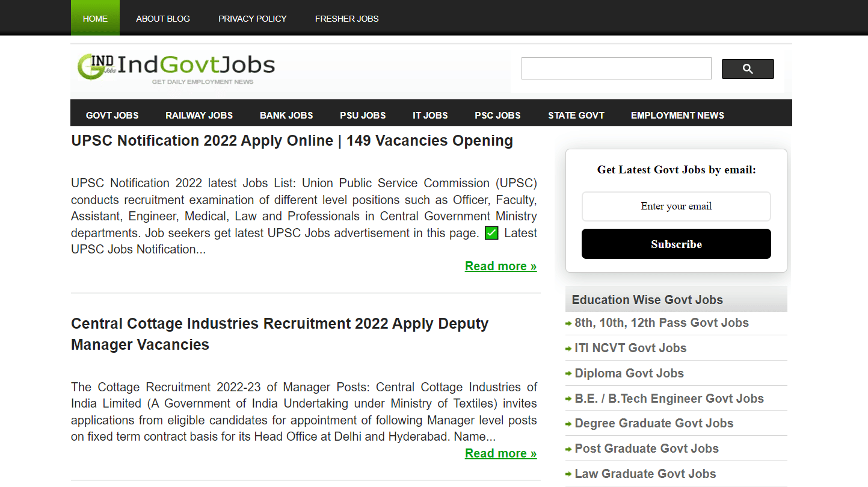Select RAILWAY JOBS in the navigation bar
Viewport: 868px width, 487px height.
[x=199, y=115]
